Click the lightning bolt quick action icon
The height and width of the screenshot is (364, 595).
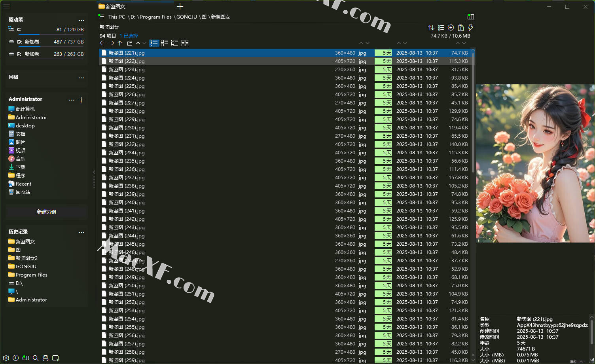coord(470,28)
